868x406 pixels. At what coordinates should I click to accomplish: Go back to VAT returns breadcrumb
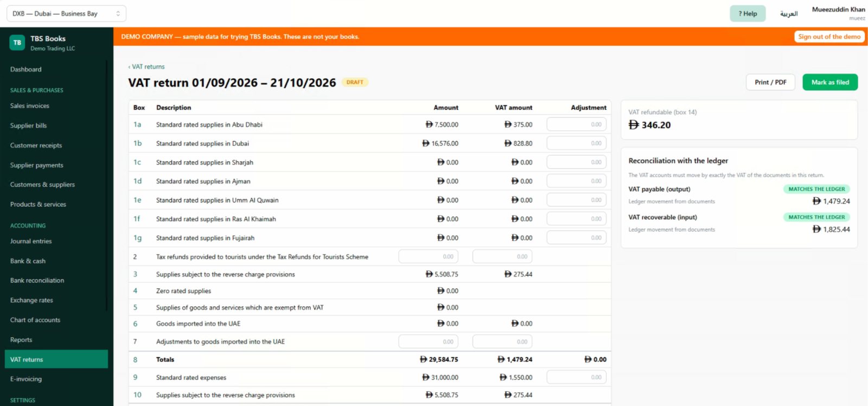click(146, 67)
